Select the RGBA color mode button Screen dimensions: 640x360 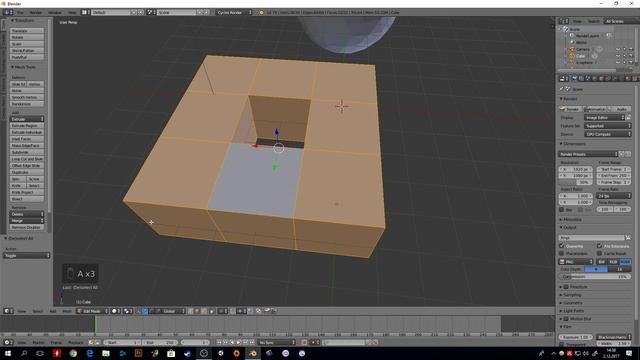625,262
